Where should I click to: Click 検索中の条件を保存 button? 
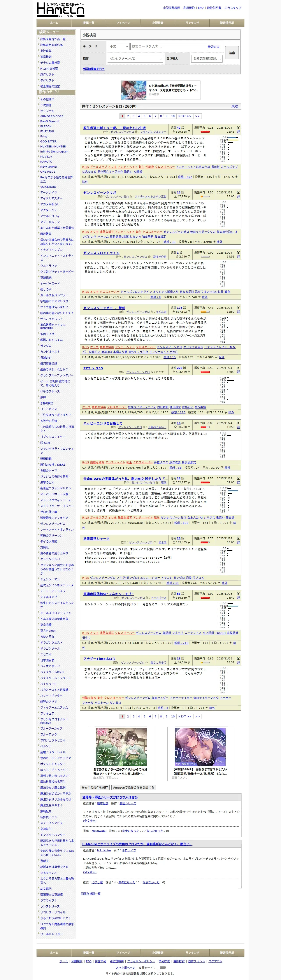95,787
